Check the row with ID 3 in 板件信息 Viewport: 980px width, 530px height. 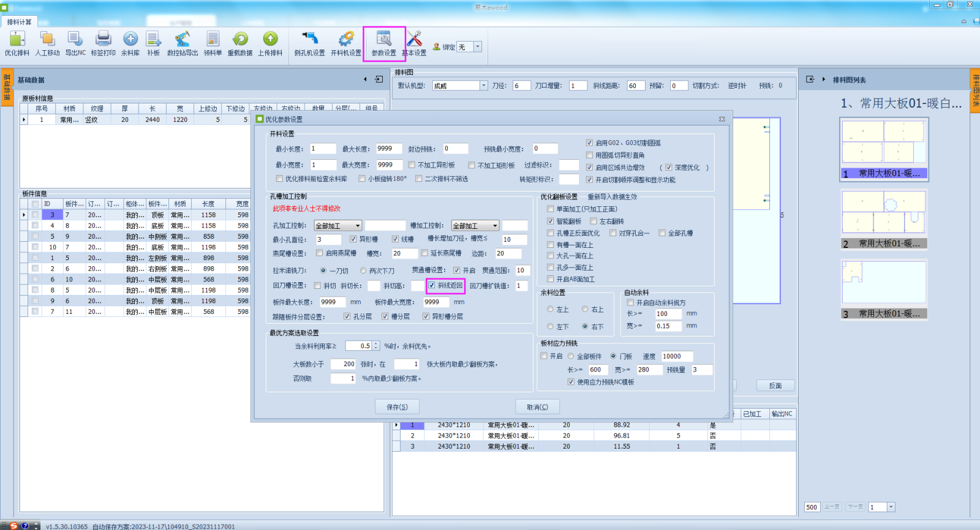click(x=36, y=215)
